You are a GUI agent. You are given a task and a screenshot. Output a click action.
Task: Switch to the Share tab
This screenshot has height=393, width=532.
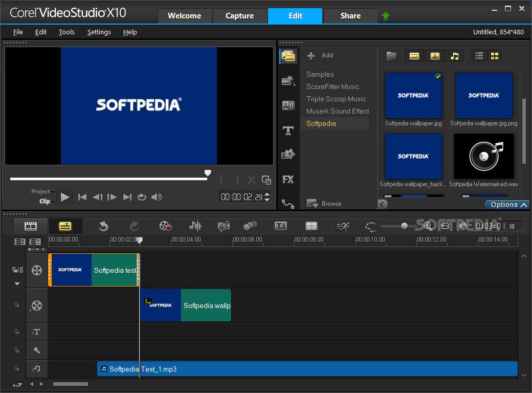350,16
